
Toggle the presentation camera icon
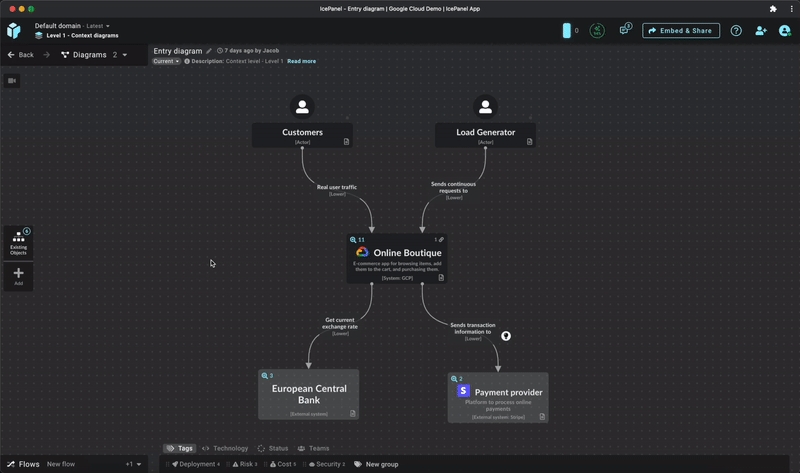(12, 81)
